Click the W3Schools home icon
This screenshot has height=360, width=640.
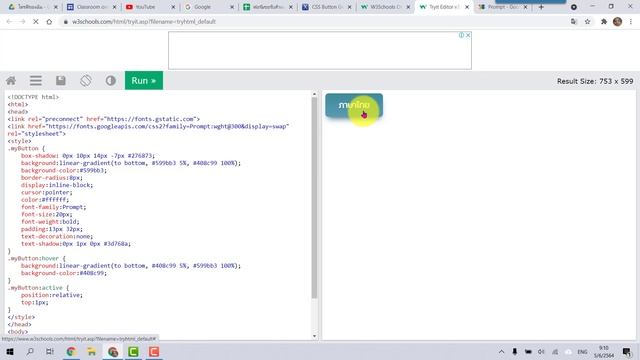pos(11,81)
